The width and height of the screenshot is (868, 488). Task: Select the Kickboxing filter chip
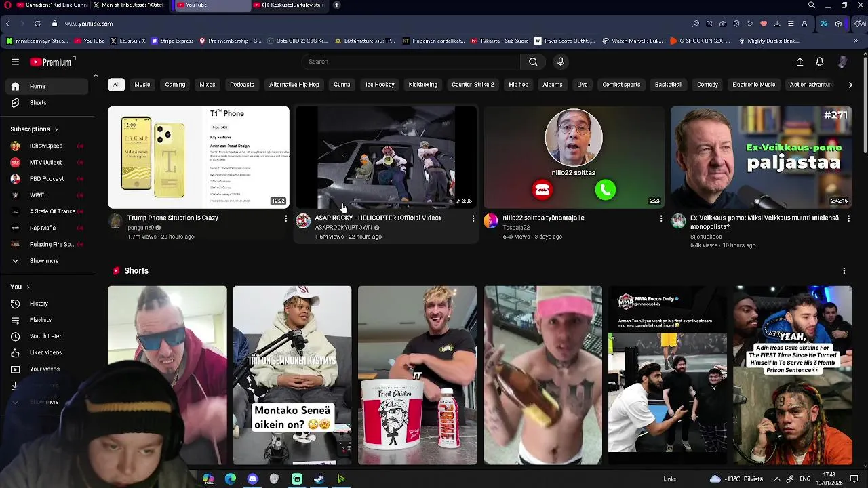click(x=423, y=85)
